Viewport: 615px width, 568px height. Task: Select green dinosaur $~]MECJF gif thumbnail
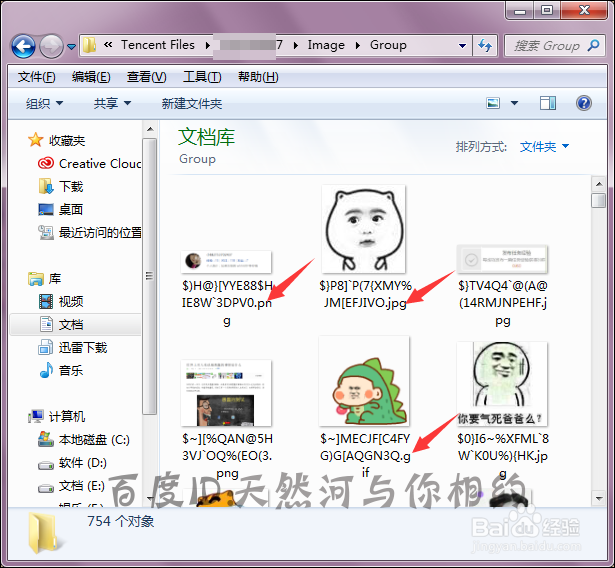point(364,381)
